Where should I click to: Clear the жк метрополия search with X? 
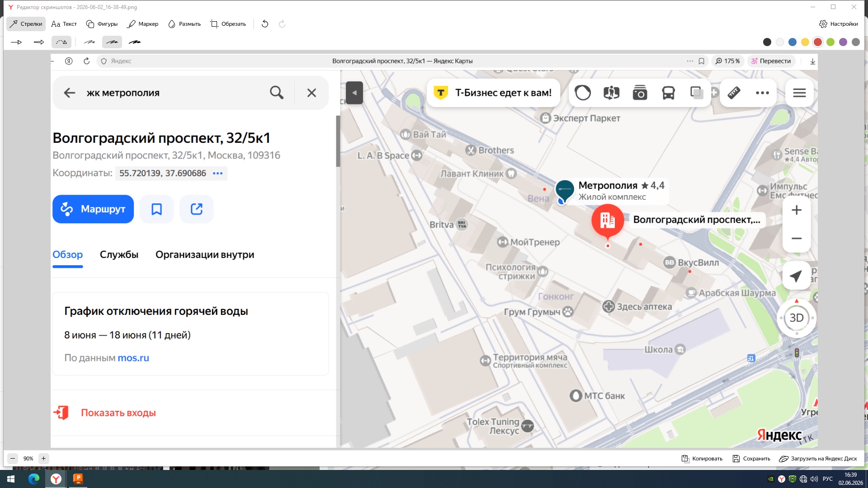click(x=311, y=93)
